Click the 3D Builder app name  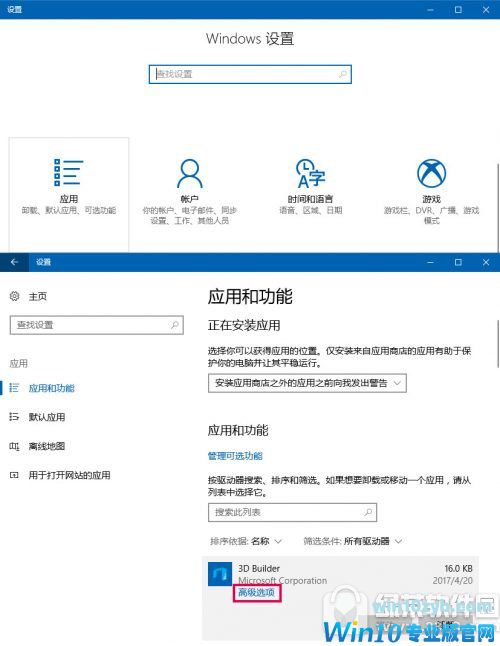[x=259, y=568]
